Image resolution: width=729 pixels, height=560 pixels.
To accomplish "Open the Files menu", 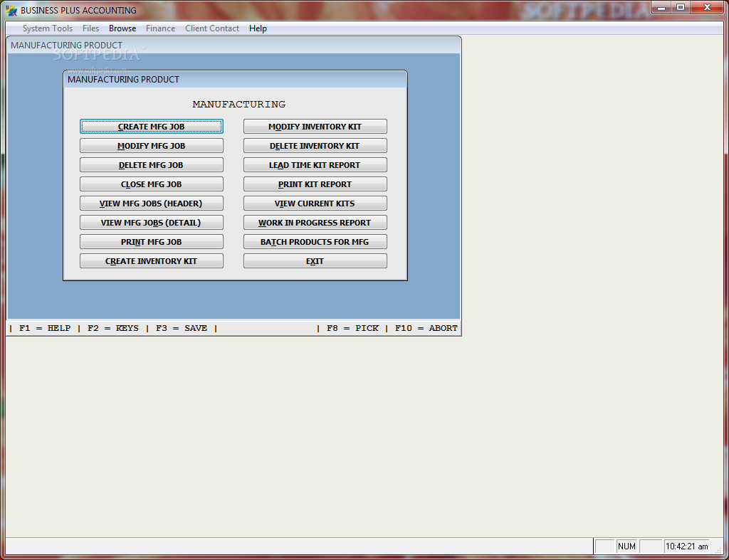I will click(90, 28).
